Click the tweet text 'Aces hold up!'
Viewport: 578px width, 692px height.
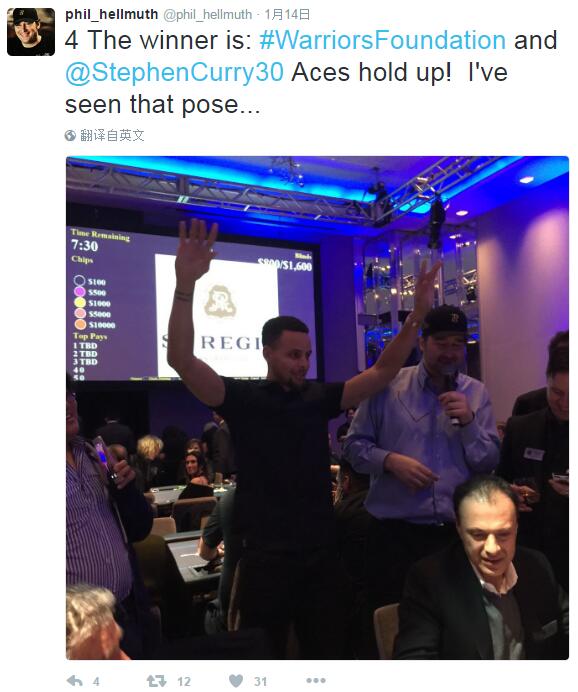tap(372, 72)
